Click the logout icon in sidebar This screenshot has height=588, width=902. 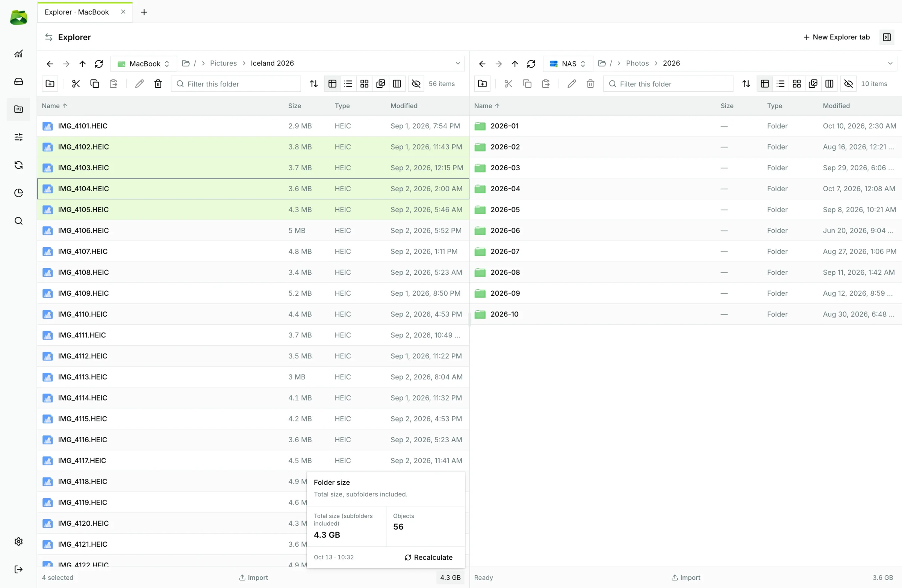click(18, 570)
